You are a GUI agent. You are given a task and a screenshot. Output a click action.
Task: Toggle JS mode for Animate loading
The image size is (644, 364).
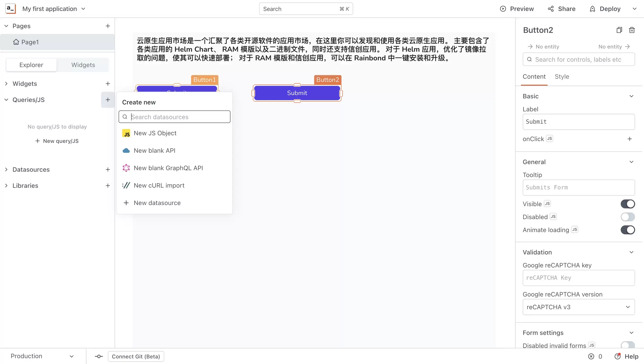pos(574,229)
